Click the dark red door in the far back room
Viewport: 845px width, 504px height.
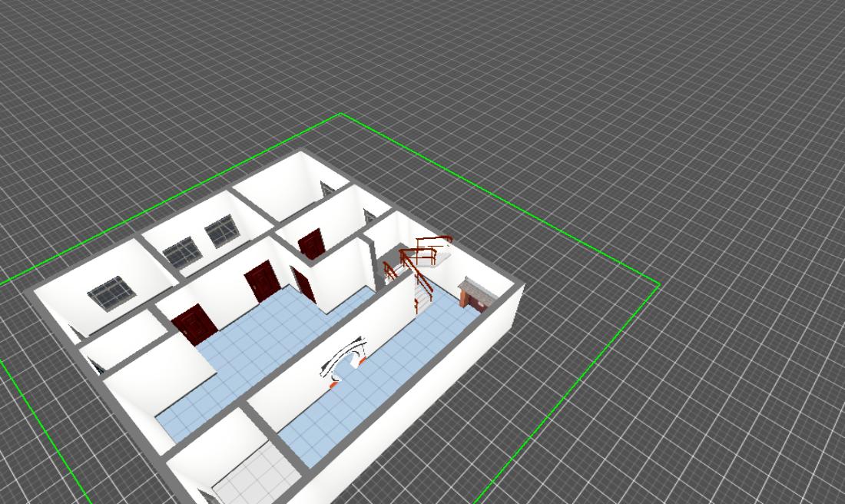312,244
